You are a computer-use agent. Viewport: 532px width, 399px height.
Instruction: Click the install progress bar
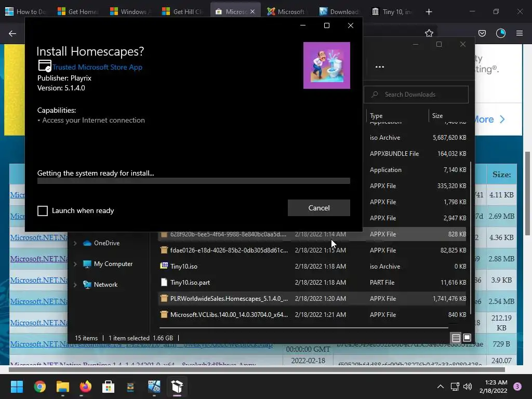(193, 181)
